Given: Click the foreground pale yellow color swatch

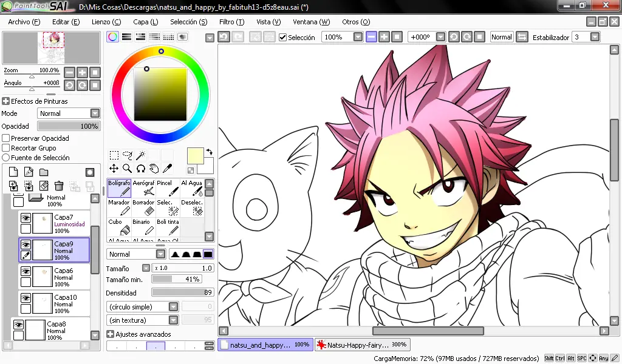Looking at the screenshot, I should pos(195,156).
